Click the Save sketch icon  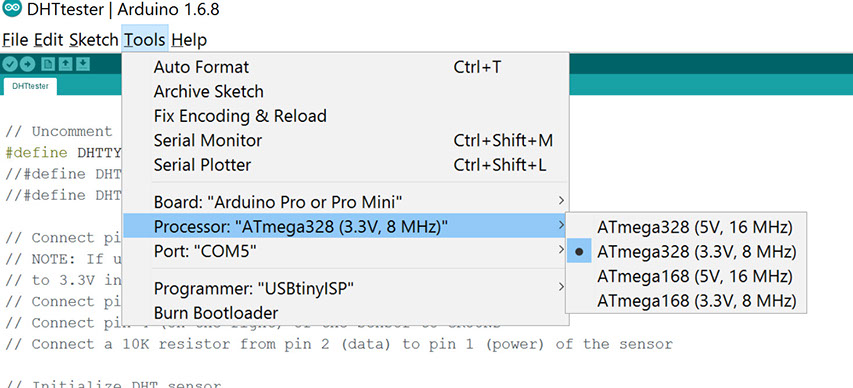point(82,64)
